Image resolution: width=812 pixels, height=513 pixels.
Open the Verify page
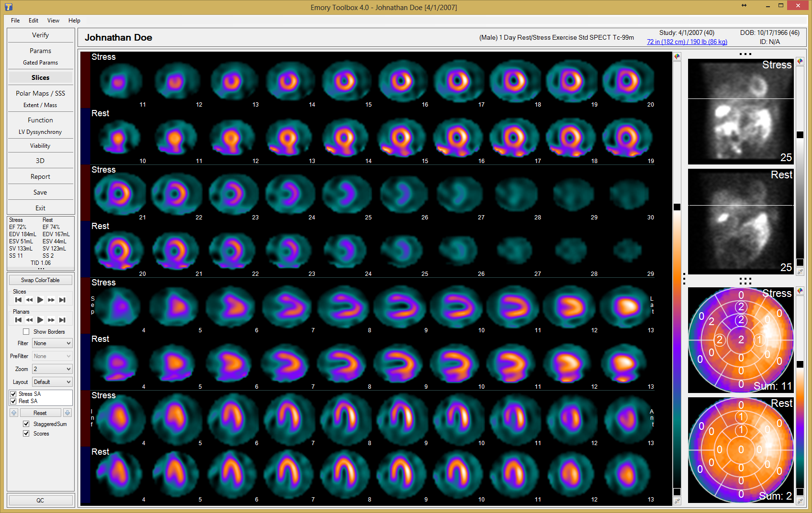[x=41, y=35]
